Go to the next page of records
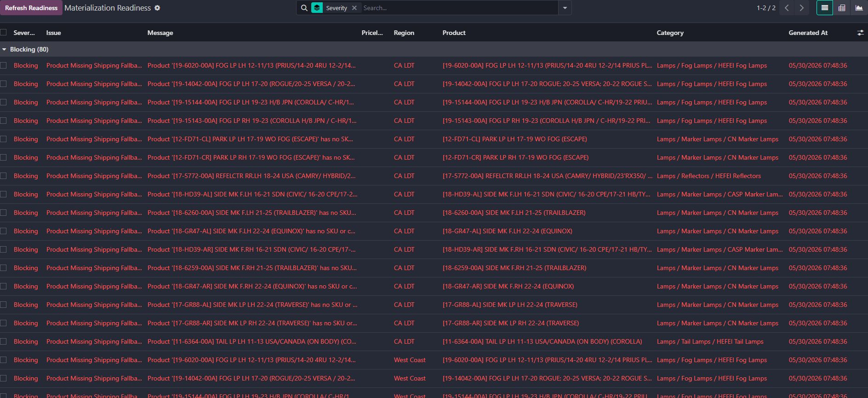 802,8
